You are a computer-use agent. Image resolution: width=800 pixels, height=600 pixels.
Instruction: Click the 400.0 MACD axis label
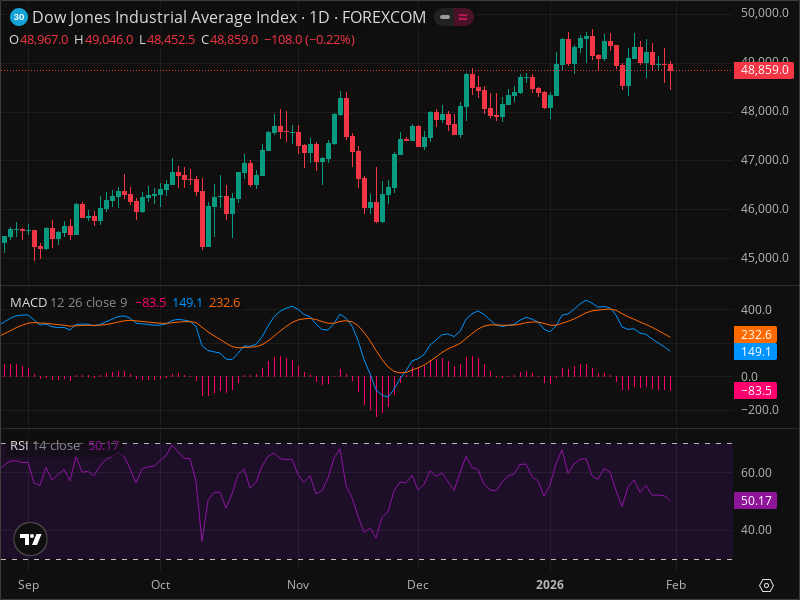pyautogui.click(x=756, y=310)
